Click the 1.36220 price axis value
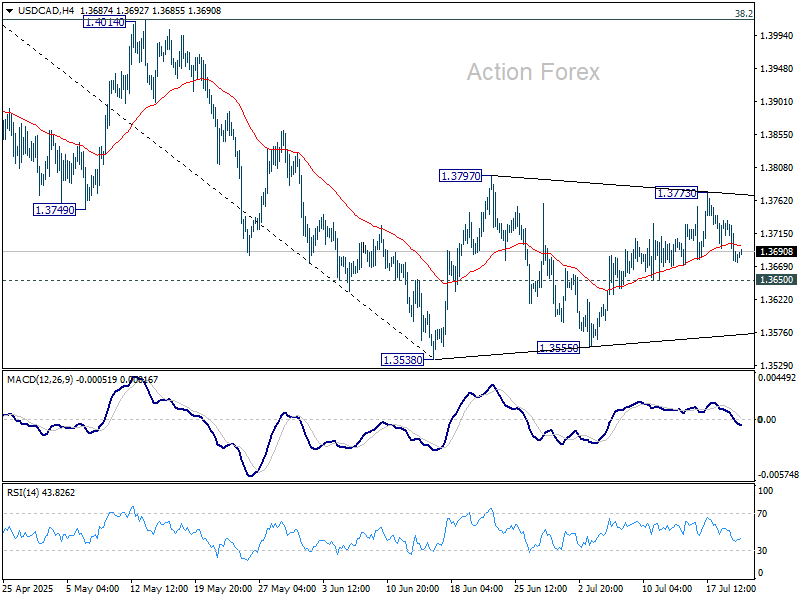Screen dimensions: 800x600 pyautogui.click(x=777, y=299)
